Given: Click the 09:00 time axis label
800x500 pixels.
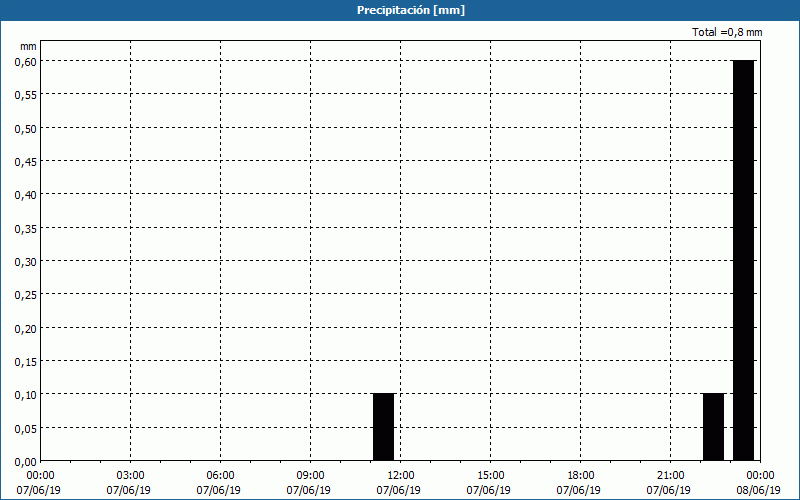Looking at the screenshot, I should (x=310, y=476).
